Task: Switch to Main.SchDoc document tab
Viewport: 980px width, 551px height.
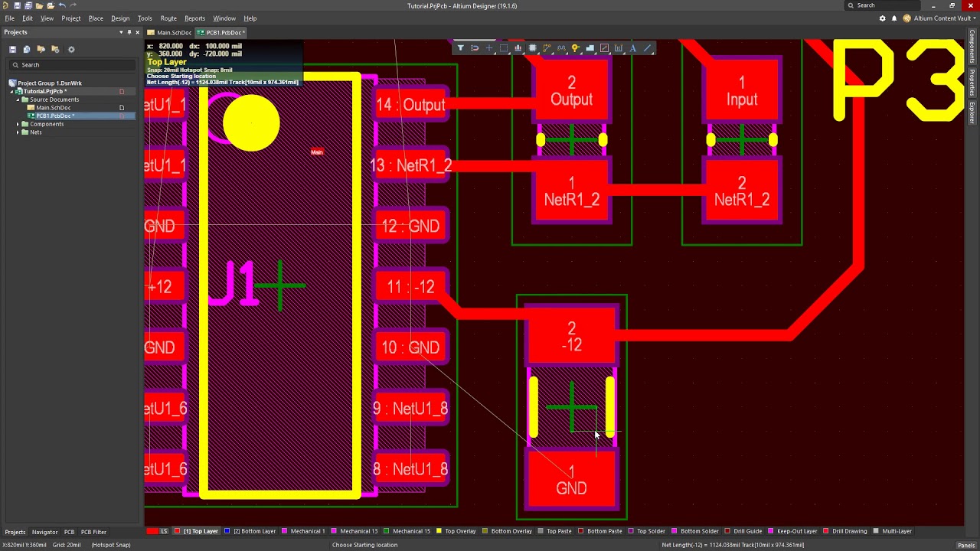Action: point(170,33)
